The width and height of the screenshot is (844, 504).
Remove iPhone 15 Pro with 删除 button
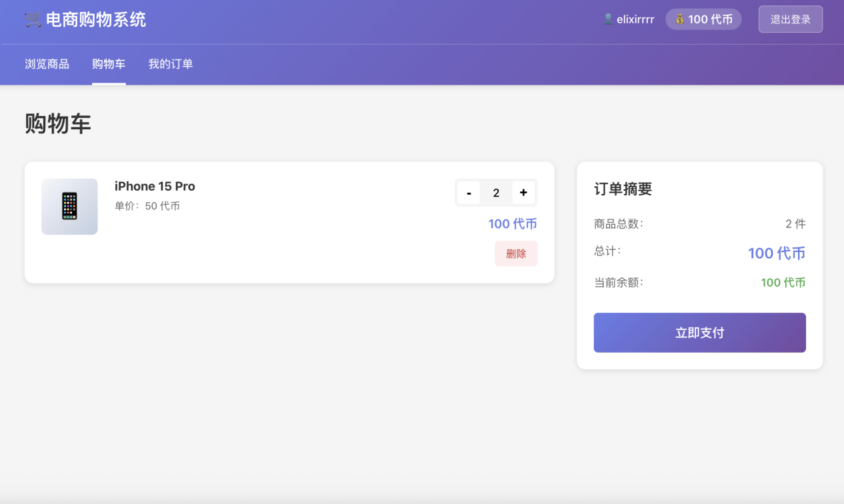(x=516, y=253)
